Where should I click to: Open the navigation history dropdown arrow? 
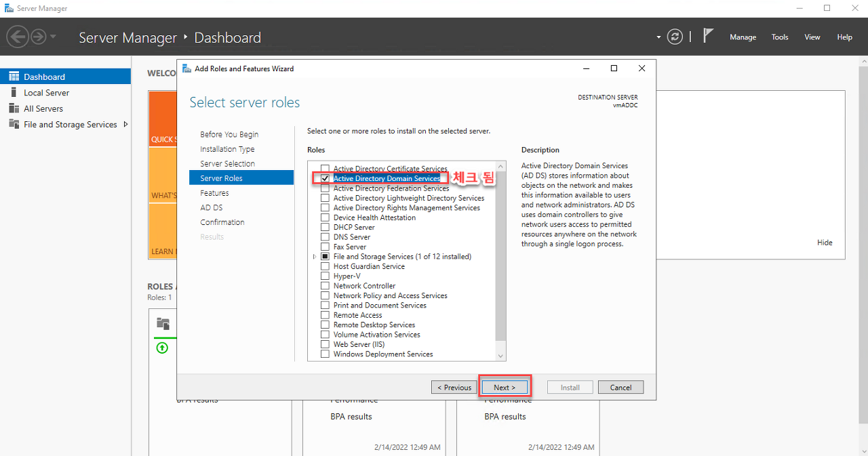(53, 37)
